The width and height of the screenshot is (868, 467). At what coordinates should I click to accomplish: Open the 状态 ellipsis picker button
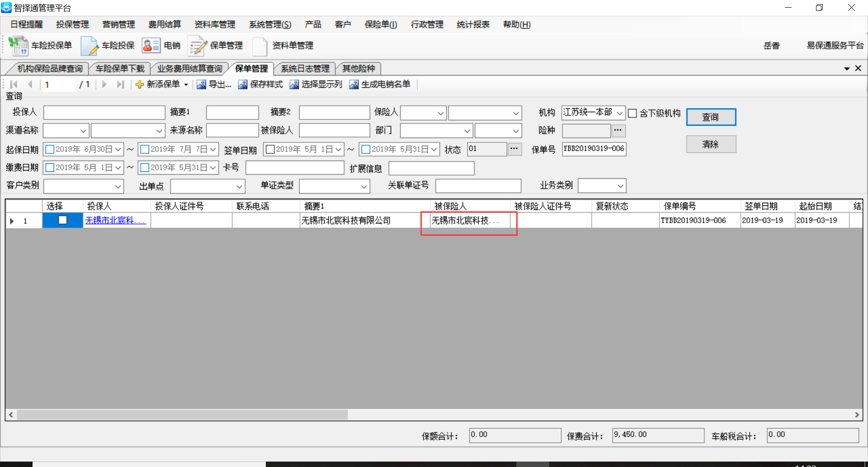514,149
